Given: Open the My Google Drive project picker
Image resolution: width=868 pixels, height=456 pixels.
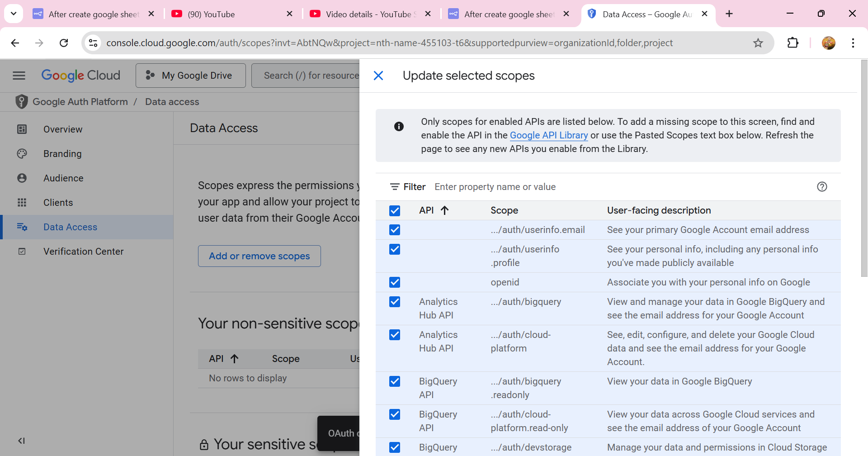Looking at the screenshot, I should coord(191,76).
